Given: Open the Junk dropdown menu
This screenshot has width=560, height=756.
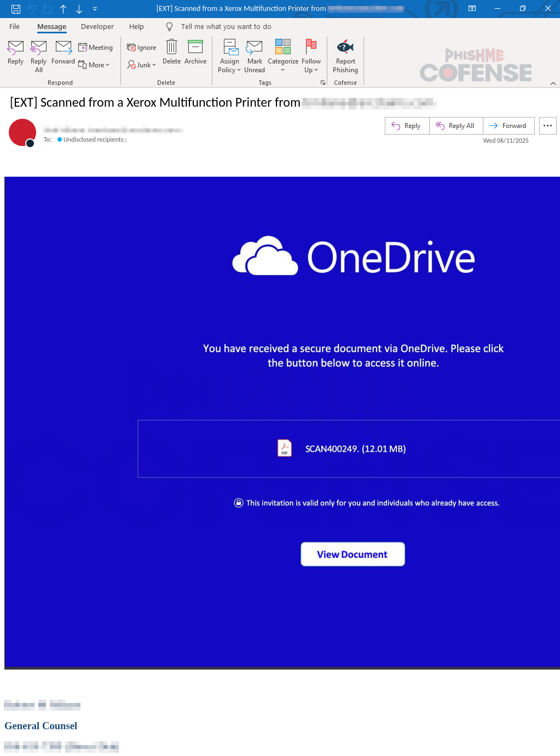Looking at the screenshot, I should tap(142, 65).
